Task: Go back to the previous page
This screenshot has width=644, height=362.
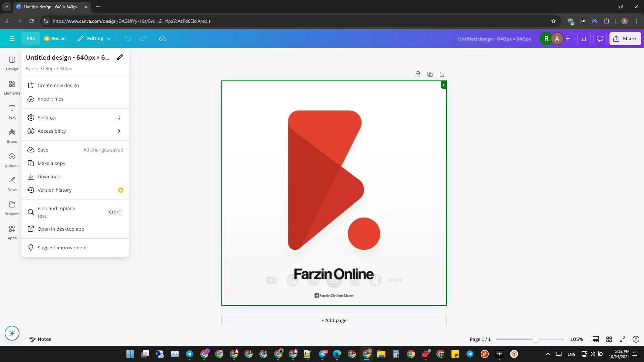Action: (7, 21)
